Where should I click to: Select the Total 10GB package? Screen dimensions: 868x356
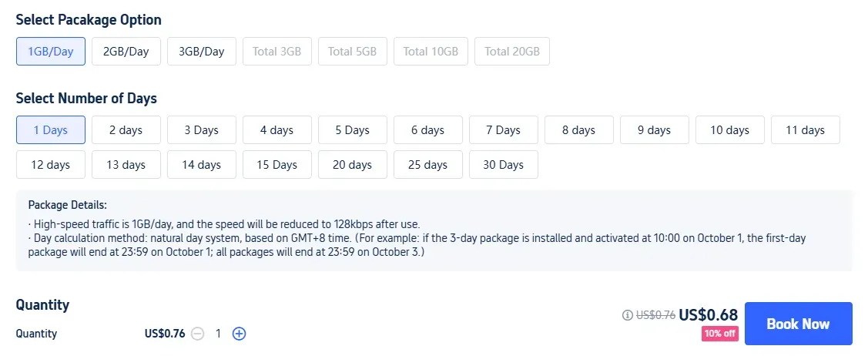[431, 52]
